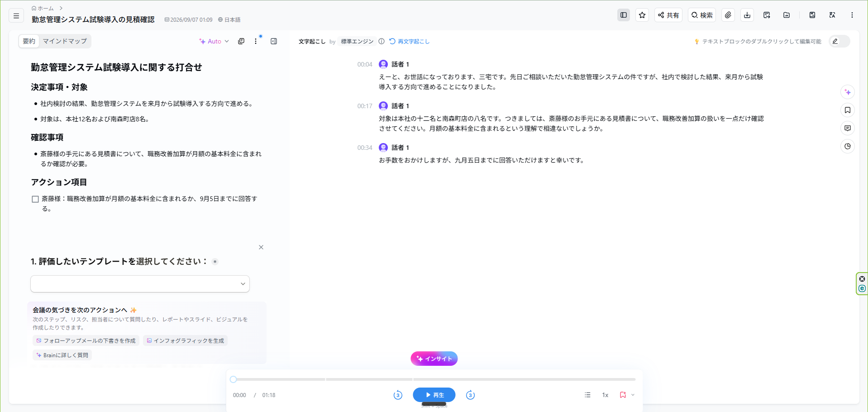Switch to the 要約 tab
868x412 pixels.
(29, 41)
